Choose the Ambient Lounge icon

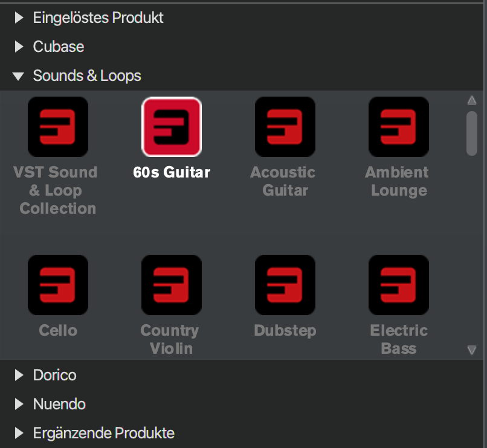pyautogui.click(x=399, y=127)
